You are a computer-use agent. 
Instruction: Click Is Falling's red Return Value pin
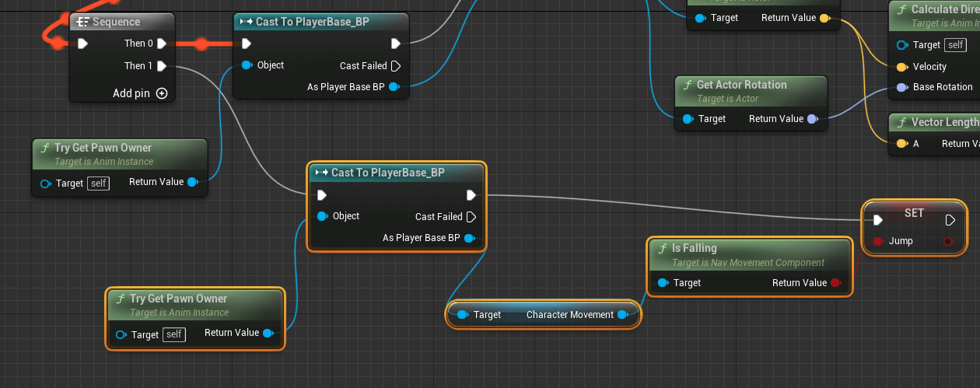(x=836, y=283)
